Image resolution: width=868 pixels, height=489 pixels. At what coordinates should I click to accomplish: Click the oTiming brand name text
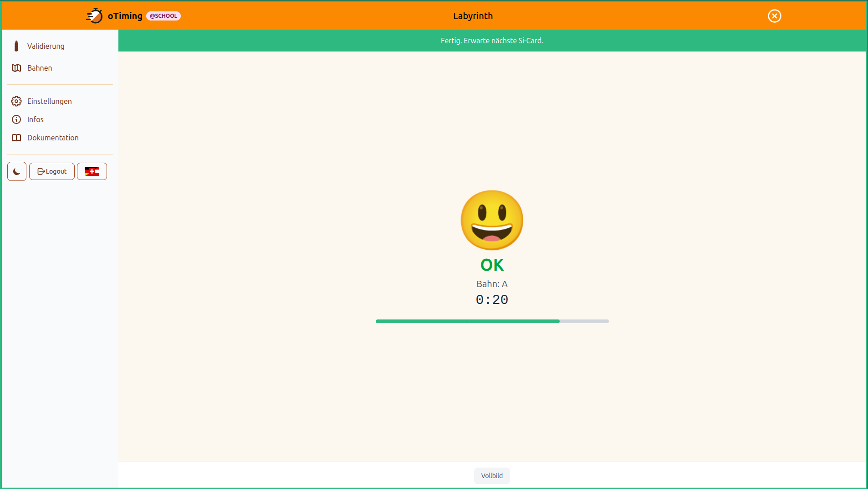click(x=125, y=16)
